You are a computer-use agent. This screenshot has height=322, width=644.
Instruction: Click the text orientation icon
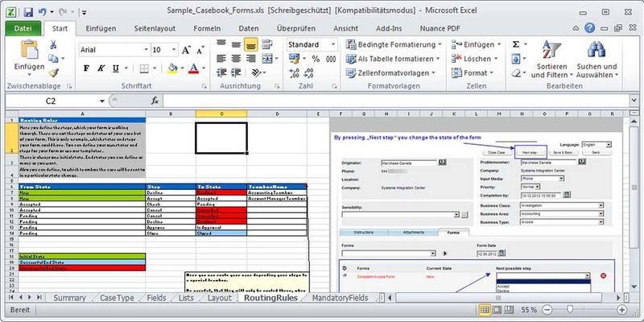click(x=256, y=72)
